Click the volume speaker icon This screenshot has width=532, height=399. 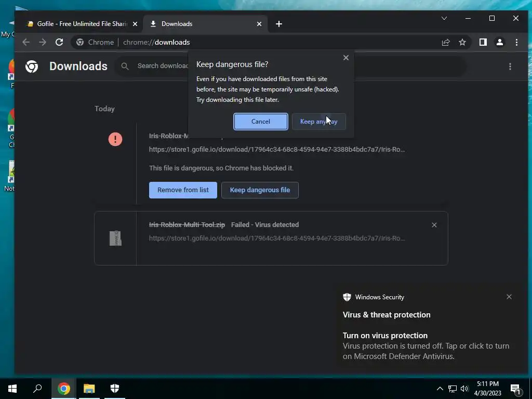[464, 389]
